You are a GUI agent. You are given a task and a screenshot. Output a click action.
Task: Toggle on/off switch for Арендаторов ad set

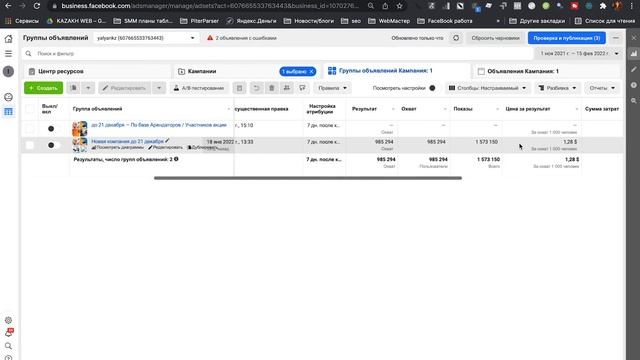[53, 129]
